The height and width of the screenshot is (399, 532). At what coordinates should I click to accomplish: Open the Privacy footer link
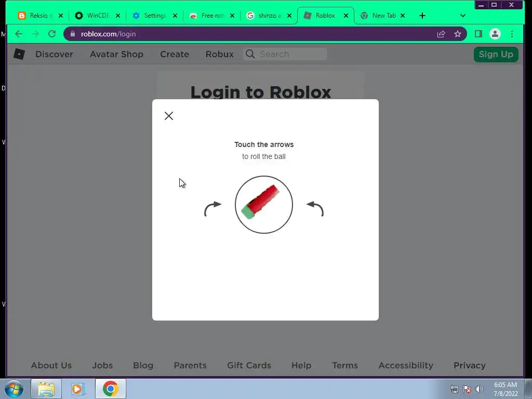pyautogui.click(x=470, y=365)
